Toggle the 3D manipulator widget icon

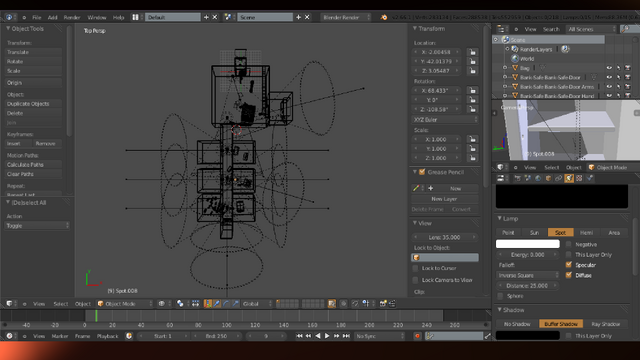click(208, 304)
